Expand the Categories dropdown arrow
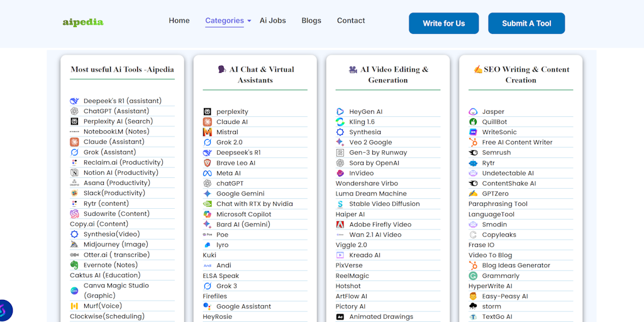The width and height of the screenshot is (644, 322). click(x=249, y=21)
